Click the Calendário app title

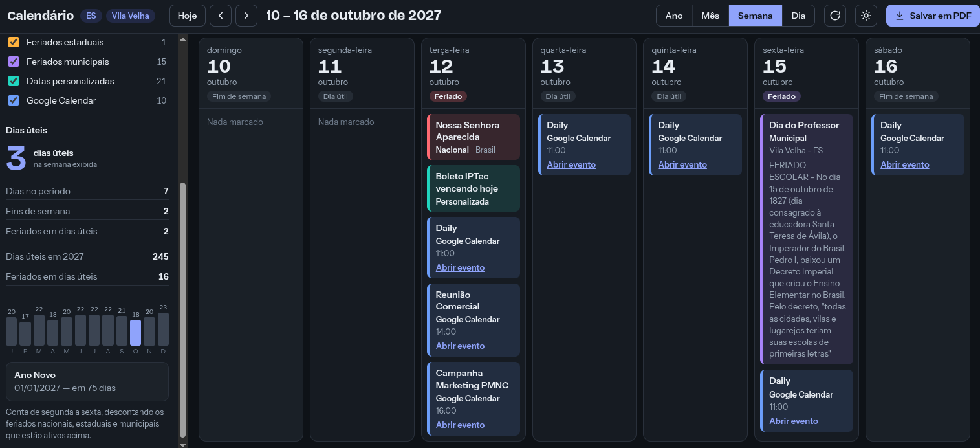tap(40, 16)
